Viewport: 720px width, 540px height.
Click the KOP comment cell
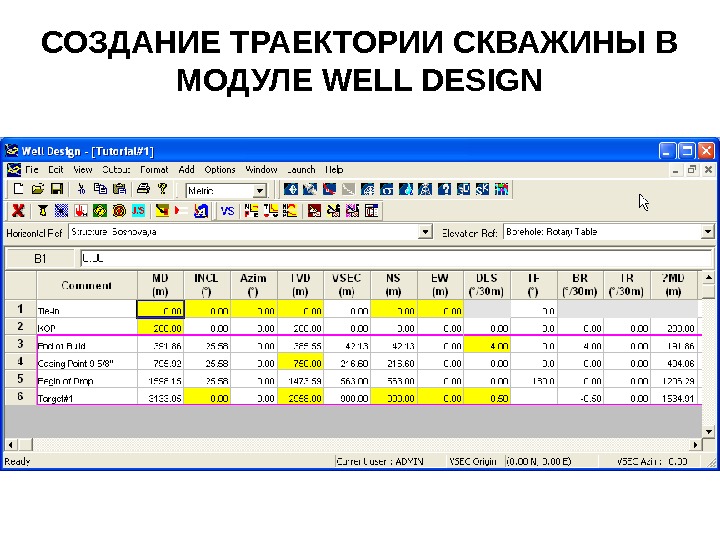[x=87, y=327]
